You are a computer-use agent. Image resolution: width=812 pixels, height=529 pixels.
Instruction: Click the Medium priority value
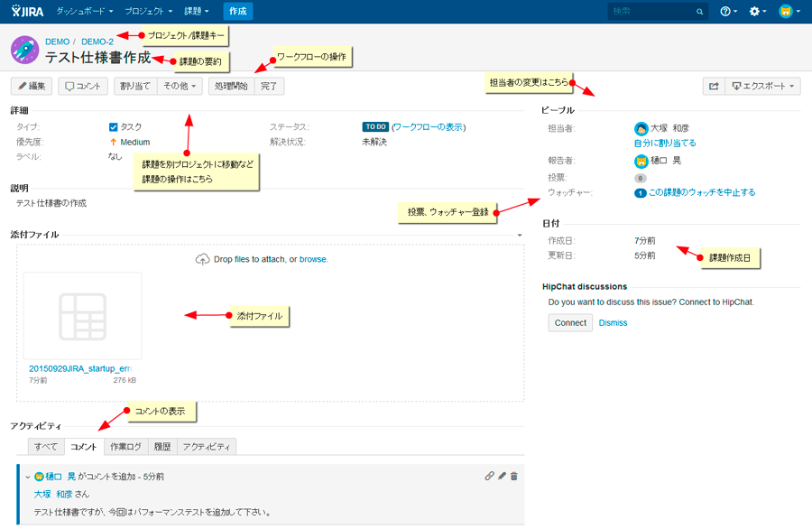(134, 142)
